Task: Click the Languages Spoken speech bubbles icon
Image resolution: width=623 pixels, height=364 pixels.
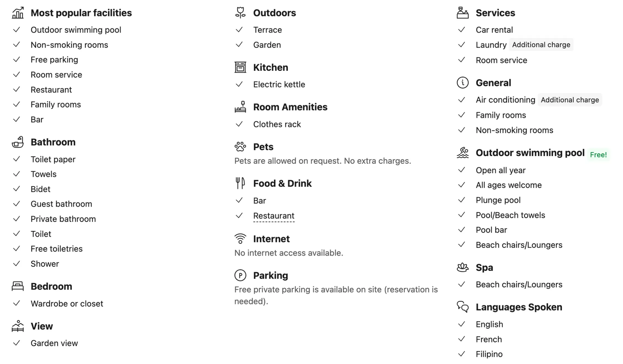Action: pos(462,307)
